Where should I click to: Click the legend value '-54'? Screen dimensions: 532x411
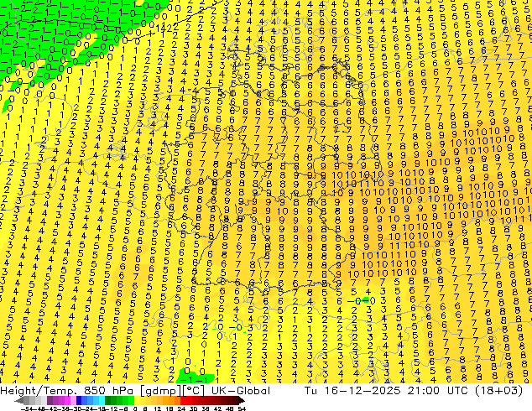pyautogui.click(x=27, y=409)
